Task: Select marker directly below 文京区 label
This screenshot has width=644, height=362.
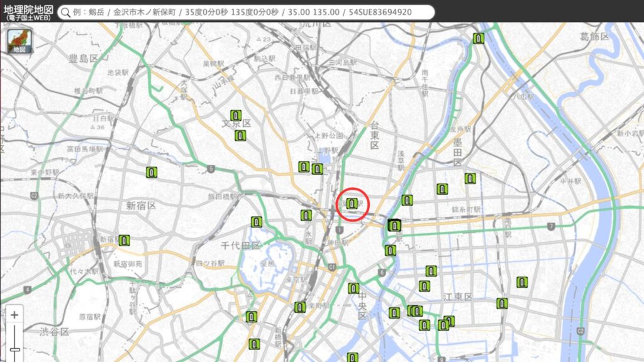Action: pyautogui.click(x=240, y=135)
